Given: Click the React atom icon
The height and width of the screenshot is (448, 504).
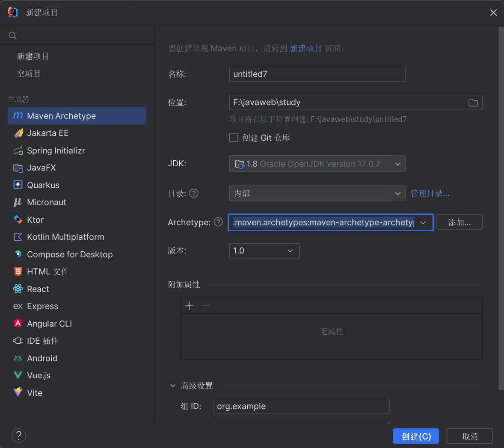Looking at the screenshot, I should click(x=18, y=289).
